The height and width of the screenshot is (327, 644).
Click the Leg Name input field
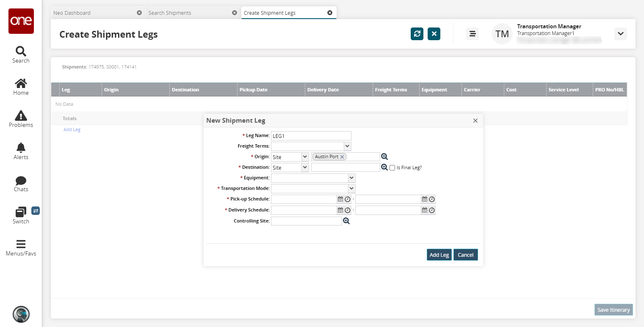point(311,136)
